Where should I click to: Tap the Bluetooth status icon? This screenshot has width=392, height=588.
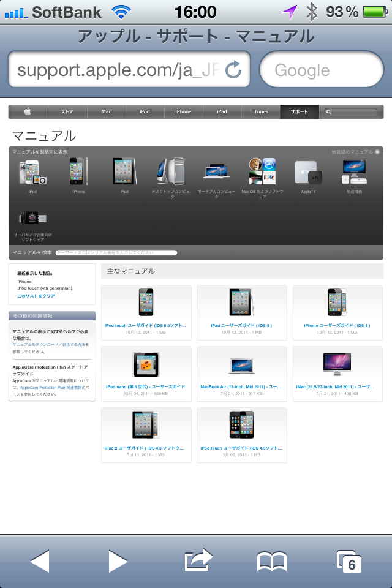pyautogui.click(x=312, y=12)
